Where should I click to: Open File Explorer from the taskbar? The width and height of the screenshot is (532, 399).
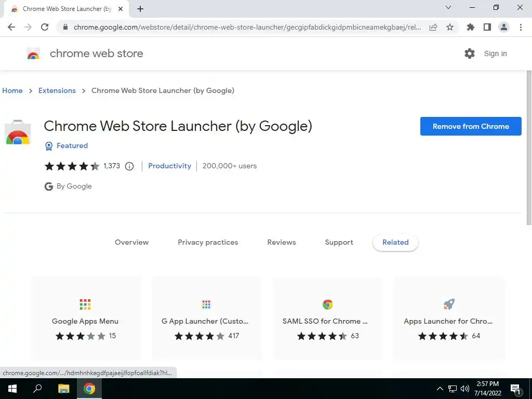pyautogui.click(x=63, y=389)
